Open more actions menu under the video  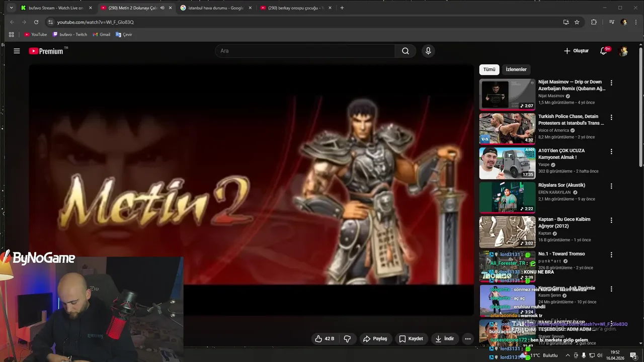tap(468, 338)
